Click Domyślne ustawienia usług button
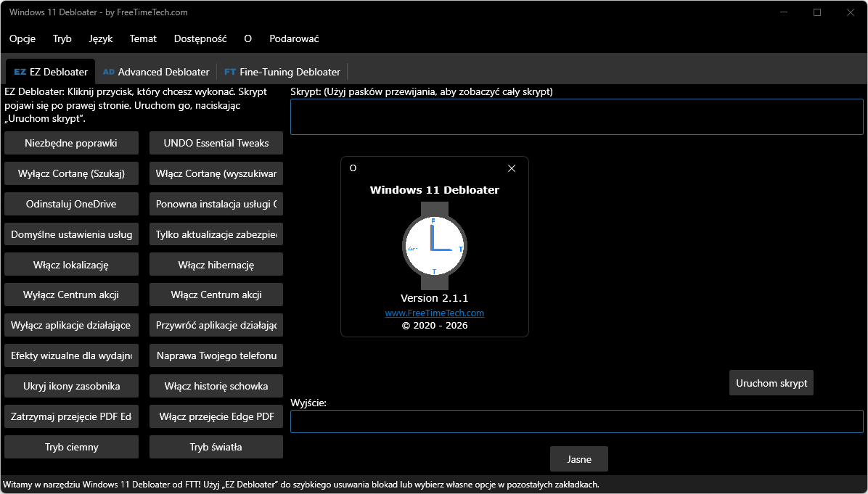Screen dimensions: 868x494 [x=71, y=234]
